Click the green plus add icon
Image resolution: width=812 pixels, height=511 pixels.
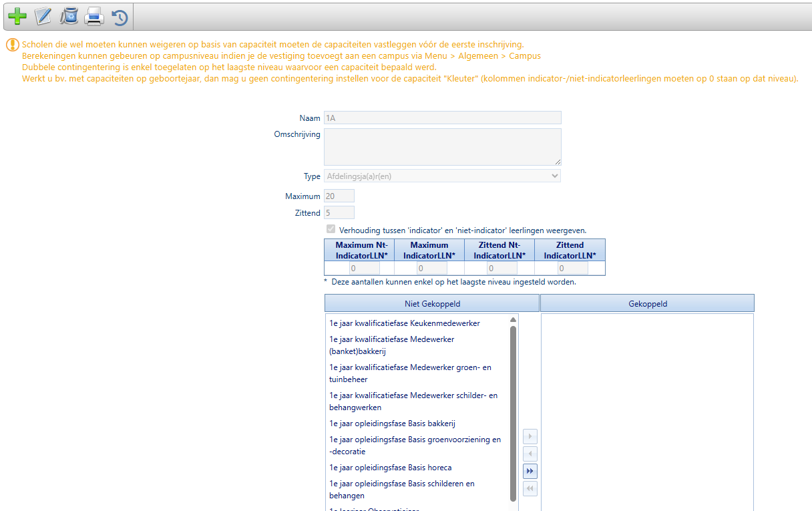(18, 17)
